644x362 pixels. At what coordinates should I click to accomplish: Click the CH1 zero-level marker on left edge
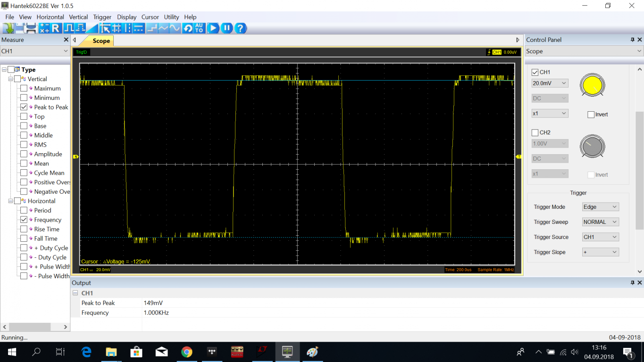tap(75, 156)
